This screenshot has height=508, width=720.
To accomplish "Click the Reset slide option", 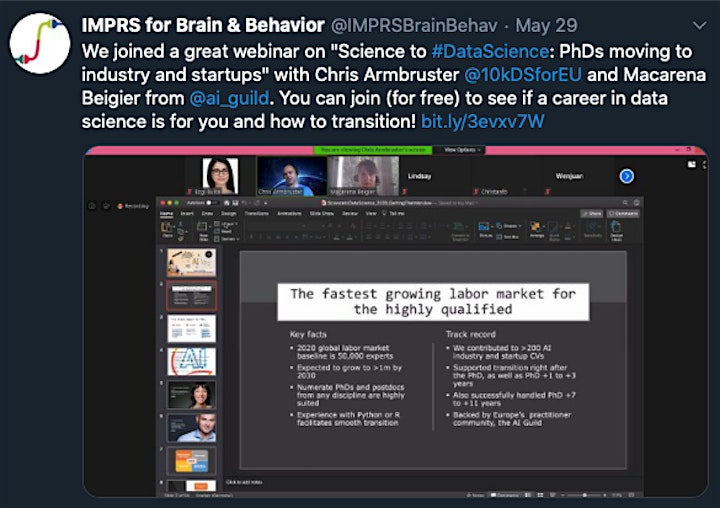I will click(223, 231).
